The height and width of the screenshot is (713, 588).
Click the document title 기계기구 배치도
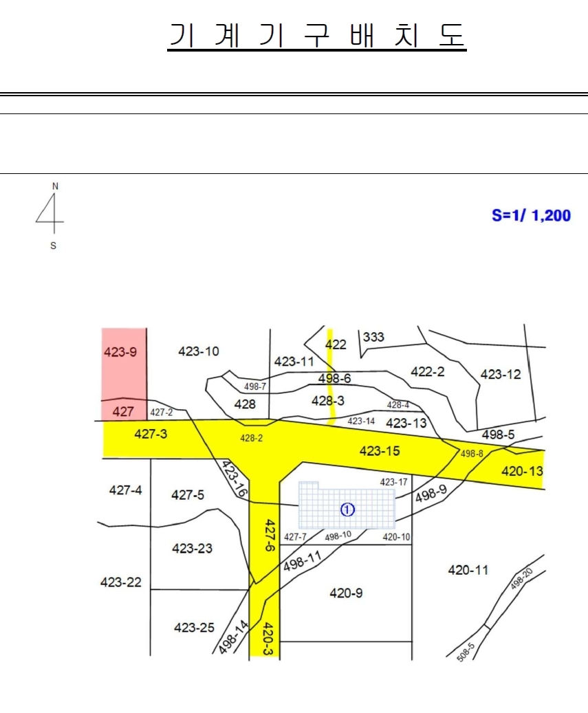coord(317,36)
